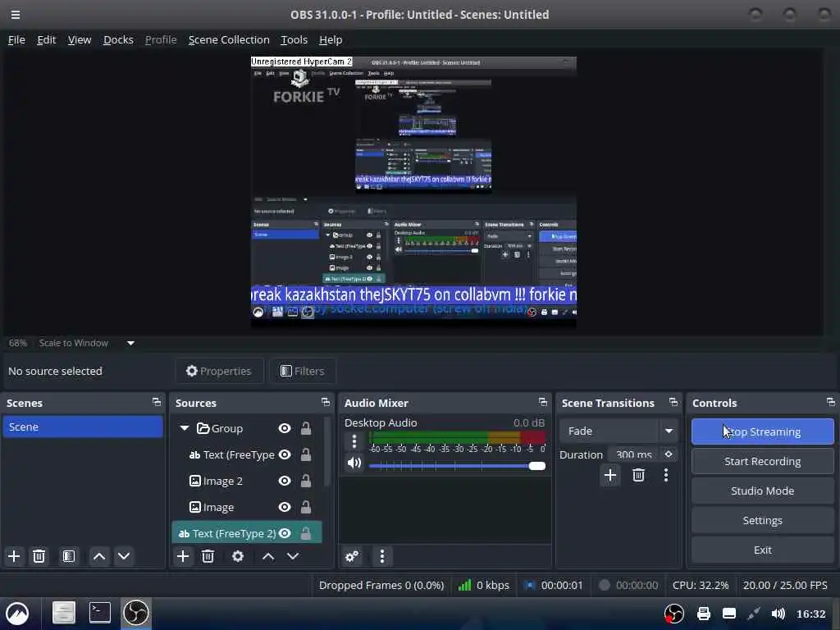Screen dimensions: 840x630
Task: Enable Studio Mode
Action: [x=762, y=491]
